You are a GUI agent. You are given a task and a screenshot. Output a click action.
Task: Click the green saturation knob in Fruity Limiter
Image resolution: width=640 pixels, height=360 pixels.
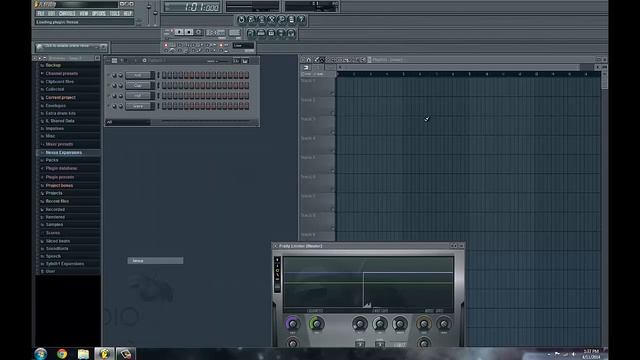click(x=316, y=324)
